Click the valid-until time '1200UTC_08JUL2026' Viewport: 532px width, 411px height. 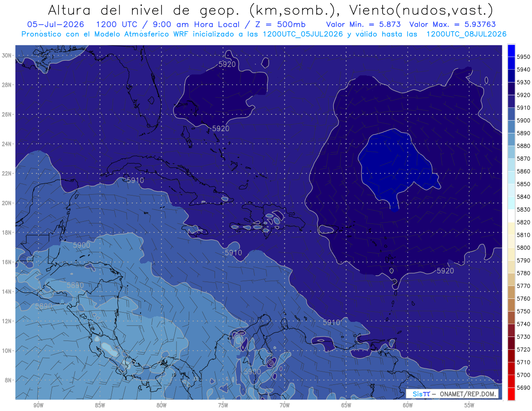click(x=466, y=34)
